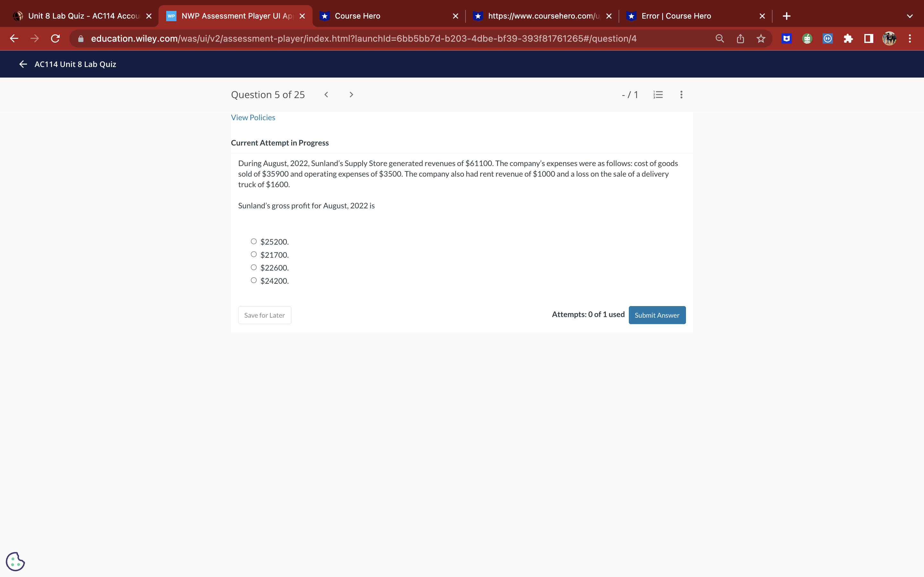
Task: Click the question list icon
Action: 658,95
